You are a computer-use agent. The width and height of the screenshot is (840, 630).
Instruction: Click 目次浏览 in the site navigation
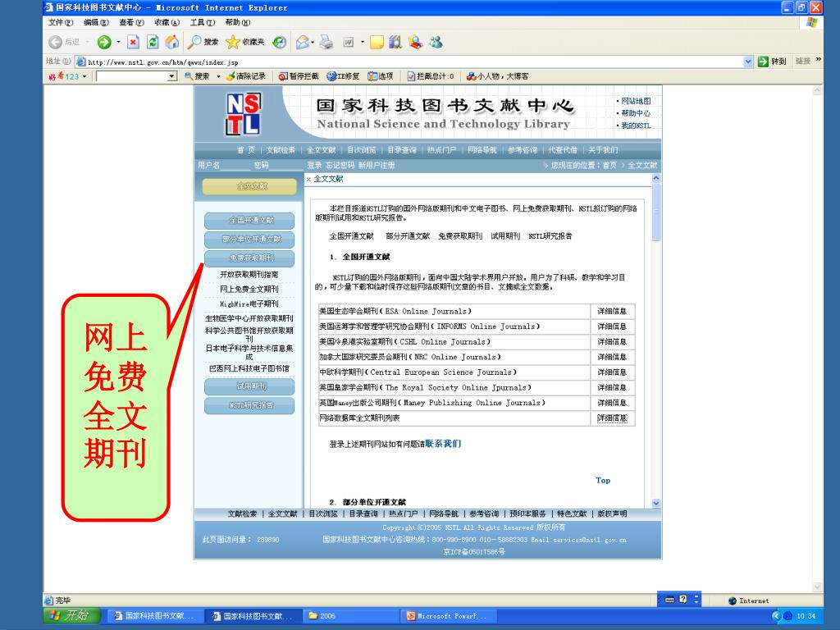pyautogui.click(x=362, y=150)
